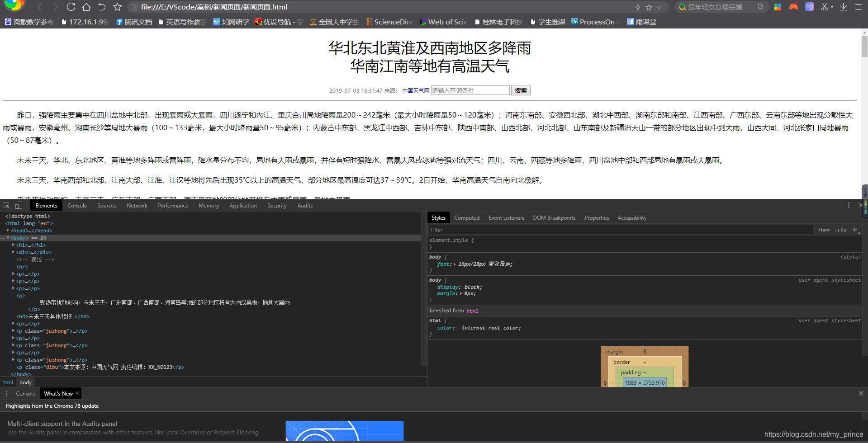The width and height of the screenshot is (868, 443).
Task: Click the star favorite icon inside address bar
Action: click(x=649, y=7)
